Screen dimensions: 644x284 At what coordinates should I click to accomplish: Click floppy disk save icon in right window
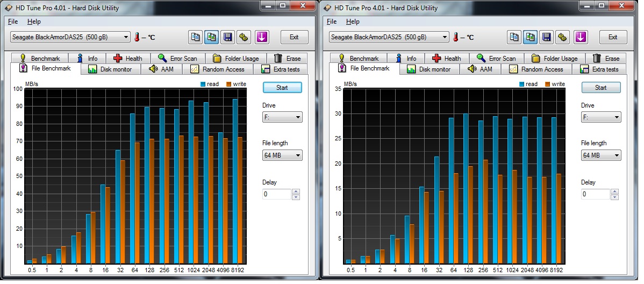pyautogui.click(x=547, y=37)
